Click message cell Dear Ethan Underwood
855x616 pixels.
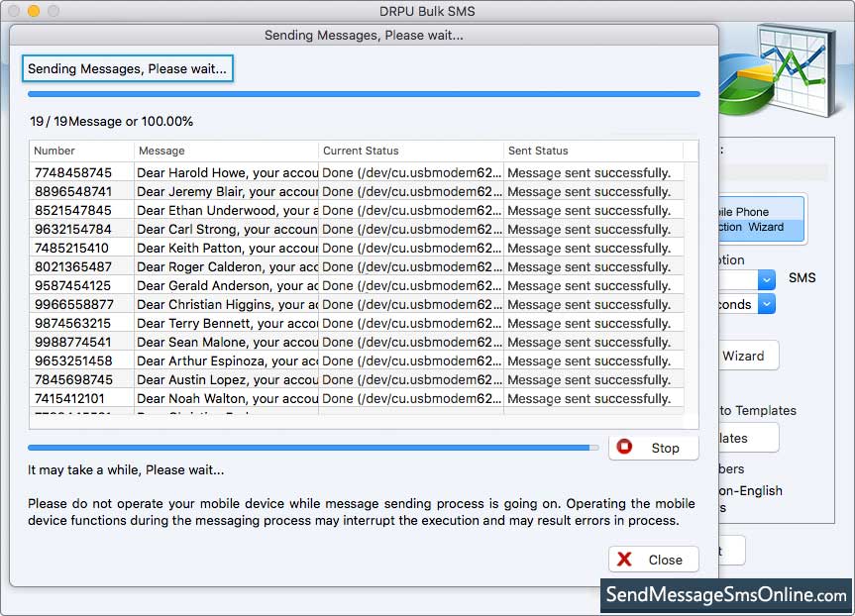coord(226,210)
